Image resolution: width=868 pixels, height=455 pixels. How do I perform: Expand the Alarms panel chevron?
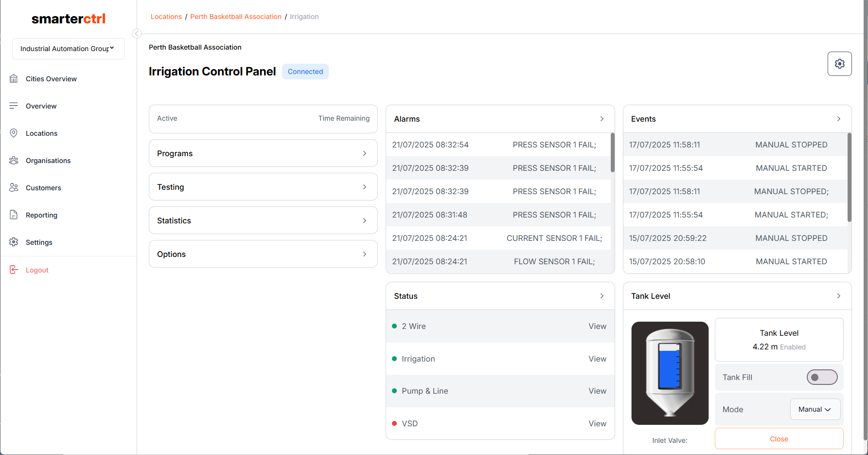602,119
